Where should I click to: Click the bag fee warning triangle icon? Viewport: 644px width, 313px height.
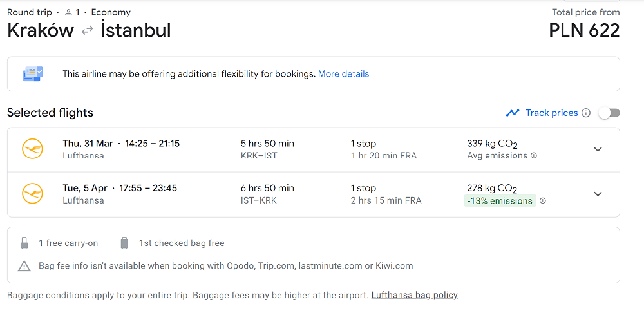(24, 266)
